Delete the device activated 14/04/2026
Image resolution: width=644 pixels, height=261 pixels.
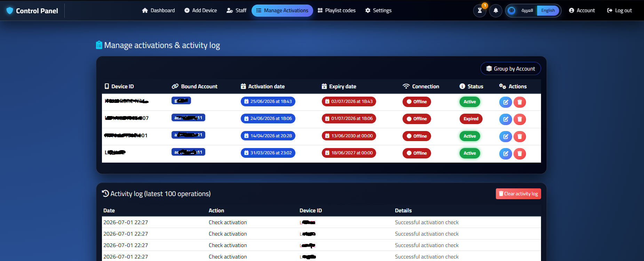point(520,137)
